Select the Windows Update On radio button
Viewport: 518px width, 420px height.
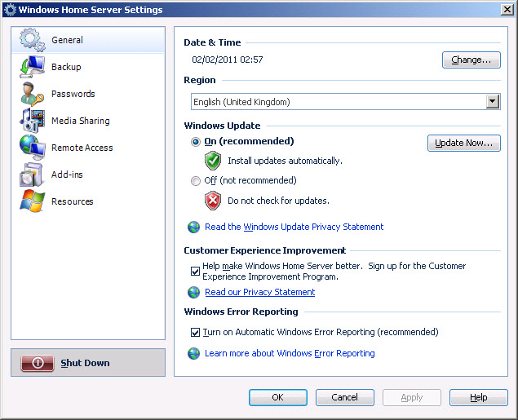coord(195,142)
